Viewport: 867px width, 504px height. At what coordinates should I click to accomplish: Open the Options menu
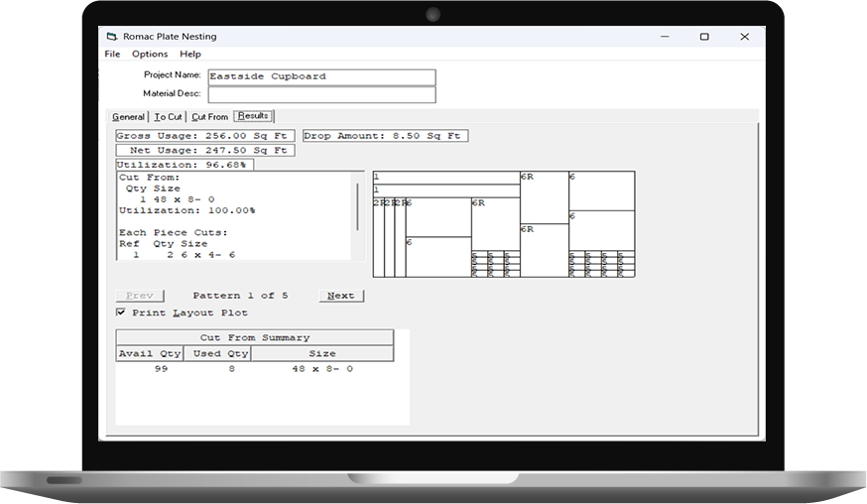pyautogui.click(x=150, y=54)
